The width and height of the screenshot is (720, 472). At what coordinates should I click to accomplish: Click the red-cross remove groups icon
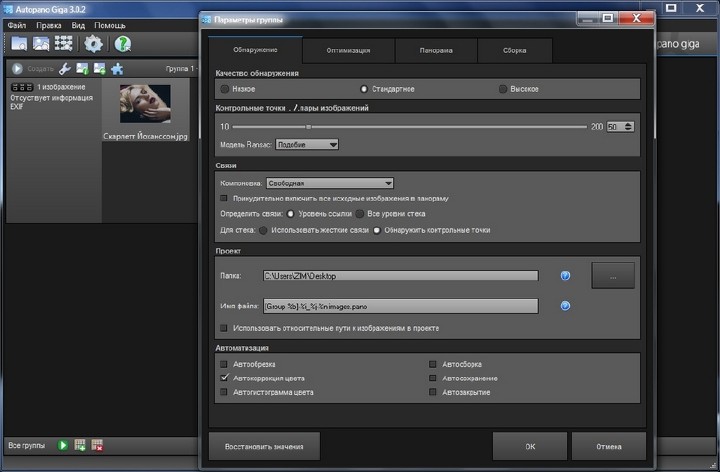coord(97,445)
